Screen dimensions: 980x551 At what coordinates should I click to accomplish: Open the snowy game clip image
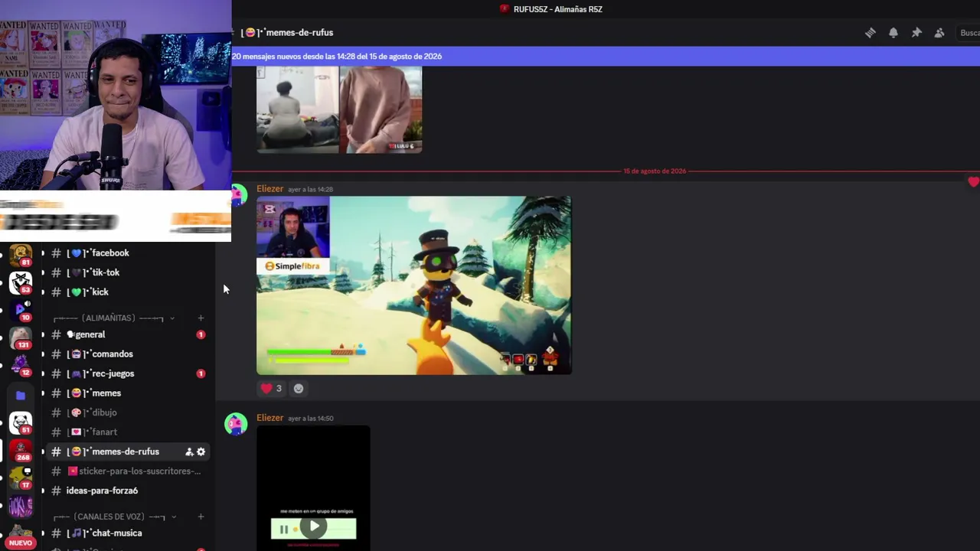click(414, 285)
